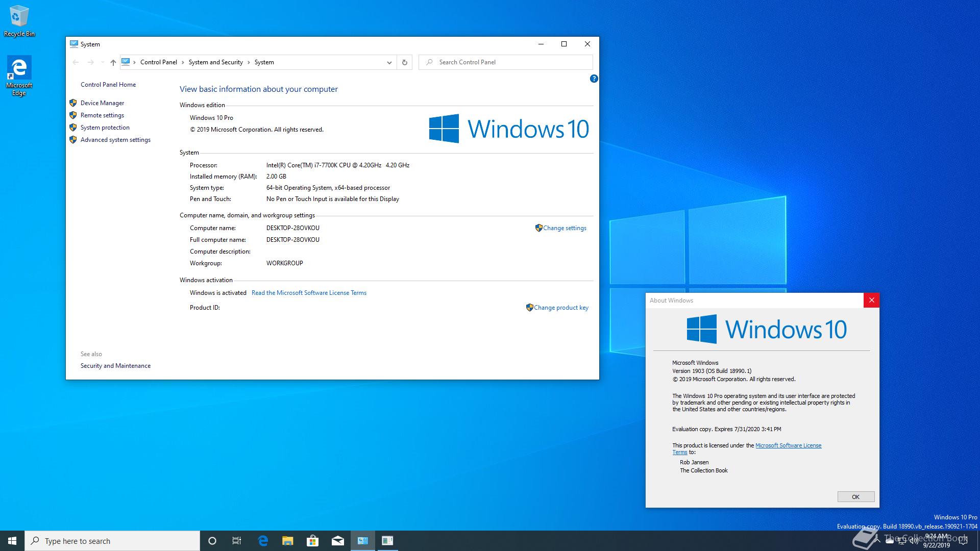The height and width of the screenshot is (551, 980).
Task: Expand chevron after Control Panel breadcrumb
Action: click(x=183, y=62)
